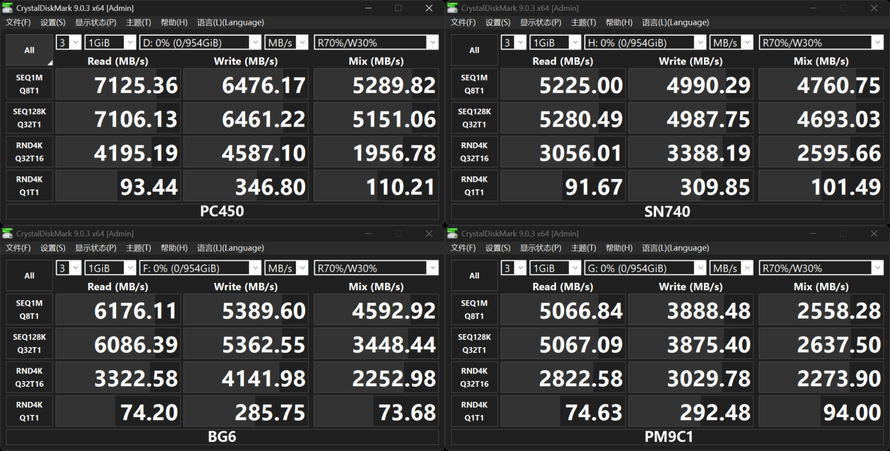
Task: Open R70%/W30% mix dropdown in PC450 window
Action: pos(376,43)
